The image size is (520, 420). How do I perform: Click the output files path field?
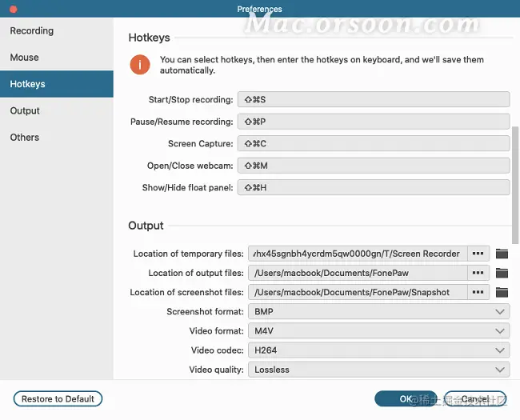(x=358, y=273)
